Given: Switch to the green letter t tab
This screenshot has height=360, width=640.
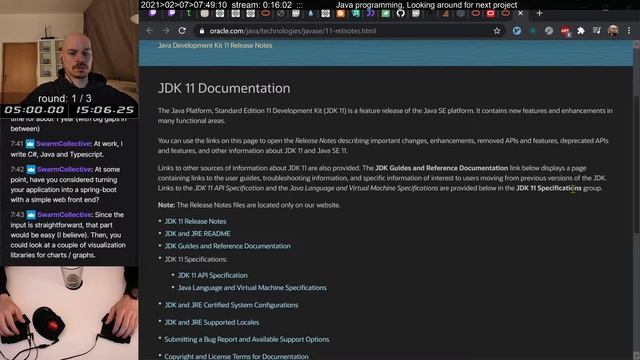Looking at the screenshot, I should (x=189, y=13).
